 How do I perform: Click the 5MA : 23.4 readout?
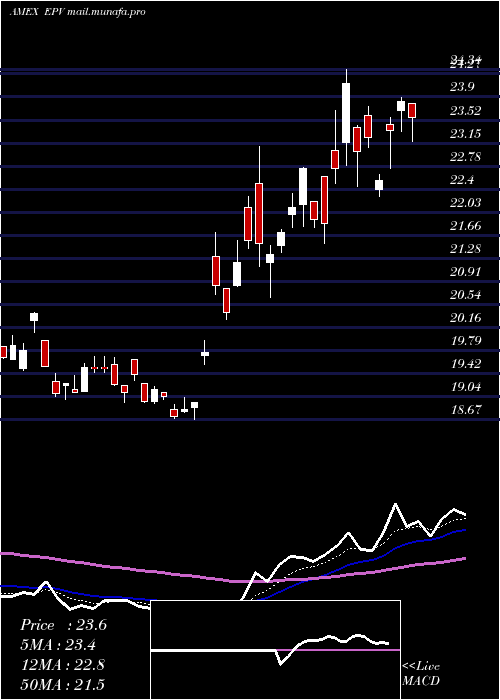(59, 644)
